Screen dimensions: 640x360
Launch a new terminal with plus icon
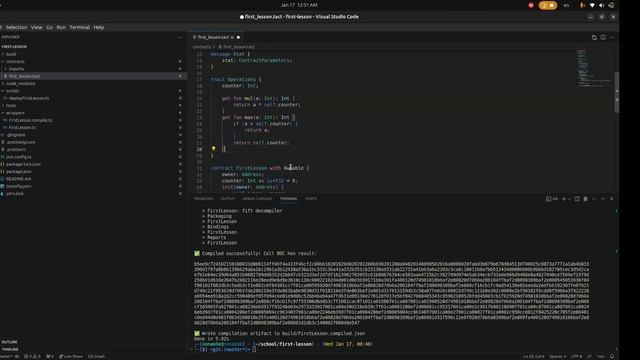[564, 199]
